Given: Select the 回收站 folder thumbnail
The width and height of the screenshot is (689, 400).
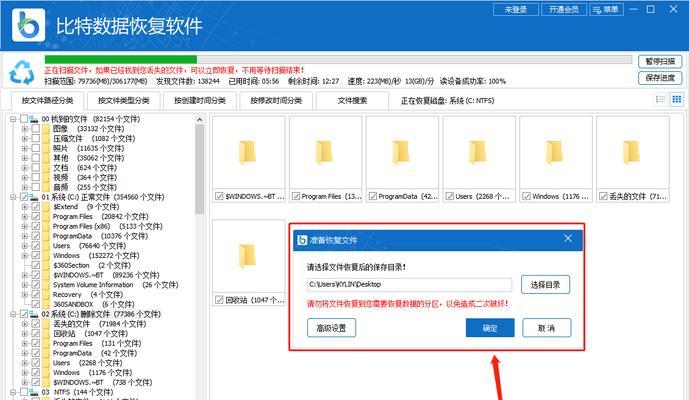Looking at the screenshot, I should click(249, 256).
